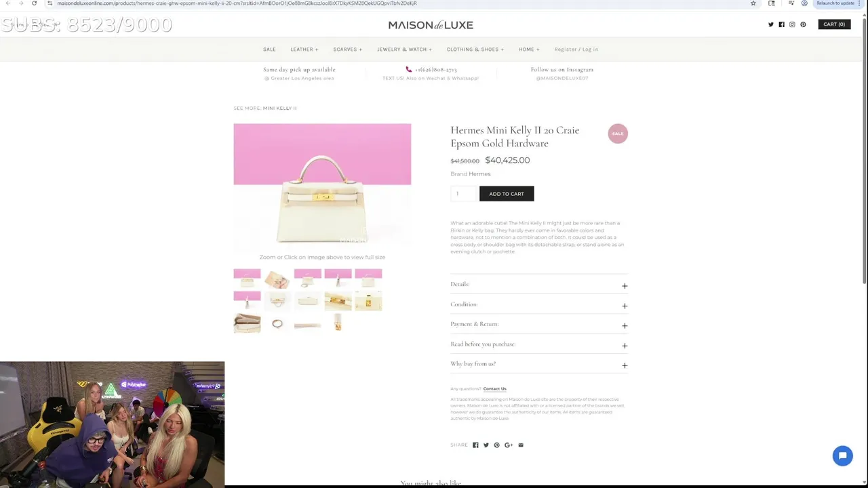868x488 pixels.
Task: Expand Read before you purchase section
Action: (539, 344)
